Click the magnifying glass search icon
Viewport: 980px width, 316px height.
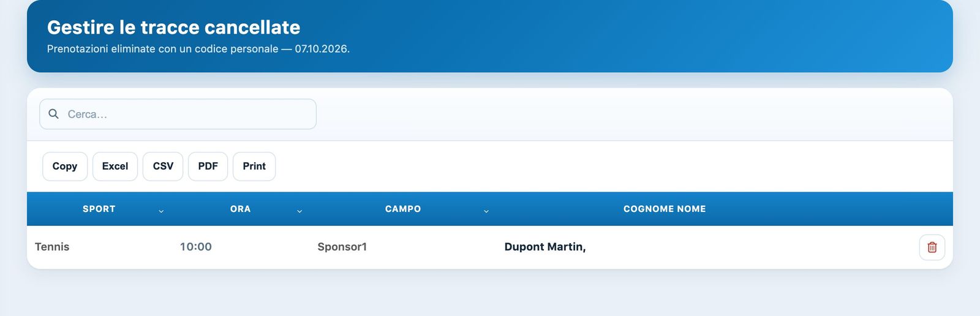click(53, 114)
